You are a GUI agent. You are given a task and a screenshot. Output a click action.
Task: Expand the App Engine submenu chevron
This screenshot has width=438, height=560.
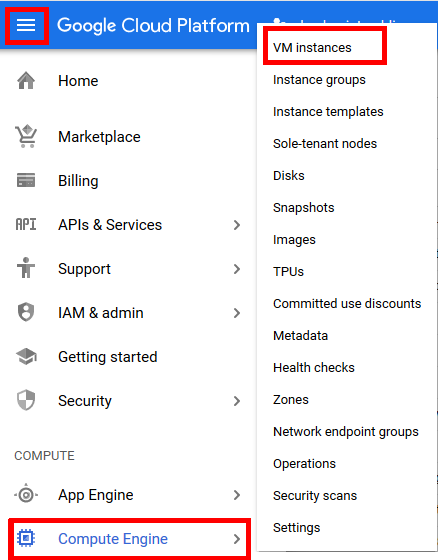(237, 495)
